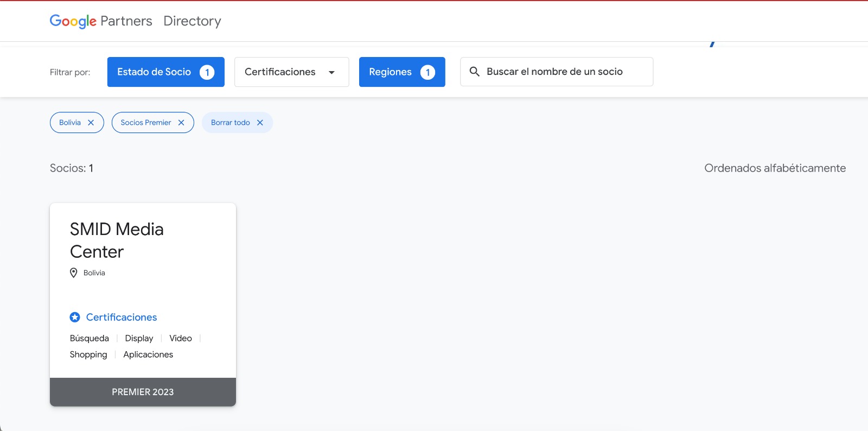Viewport: 868px width, 431px height.
Task: Open the Regiones filter menu
Action: click(390, 72)
